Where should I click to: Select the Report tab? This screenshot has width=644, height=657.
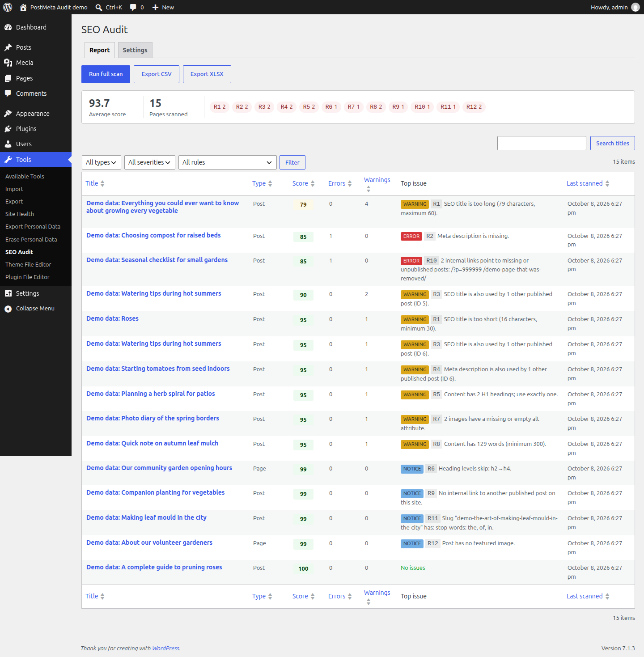coord(100,50)
